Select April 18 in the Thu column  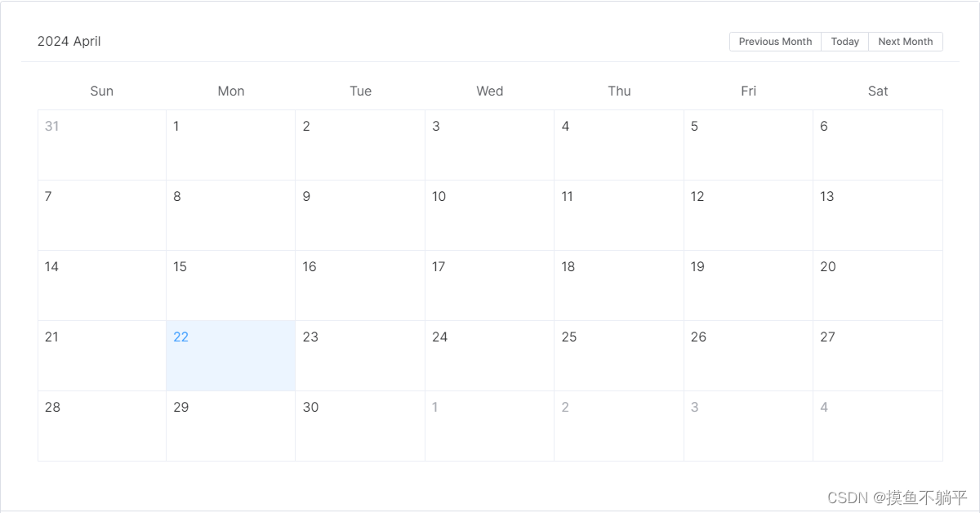coord(619,285)
